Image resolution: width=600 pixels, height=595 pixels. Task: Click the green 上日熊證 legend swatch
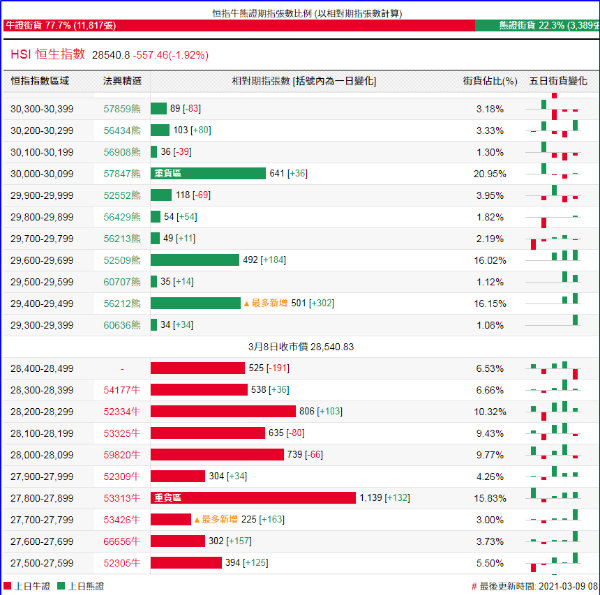click(x=61, y=586)
